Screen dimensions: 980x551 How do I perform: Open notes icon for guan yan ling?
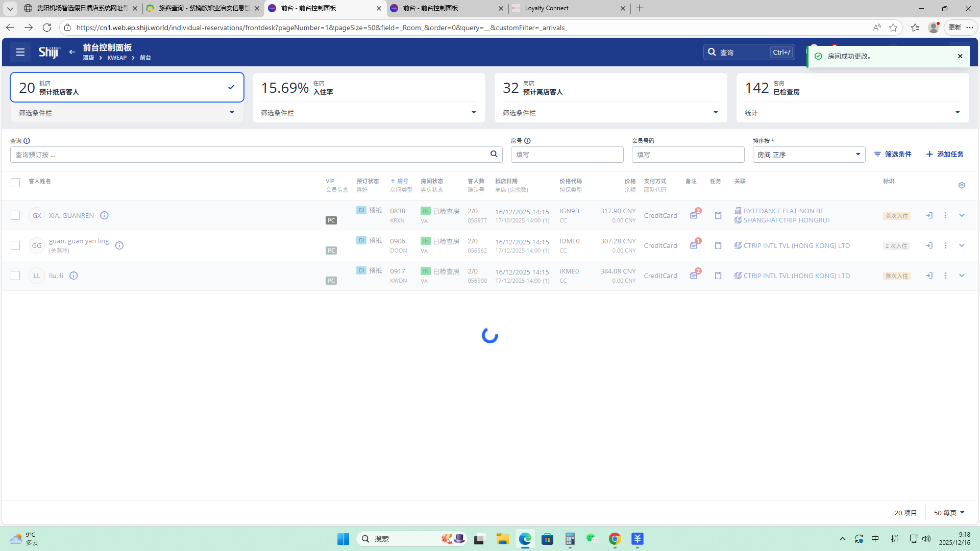click(x=694, y=245)
